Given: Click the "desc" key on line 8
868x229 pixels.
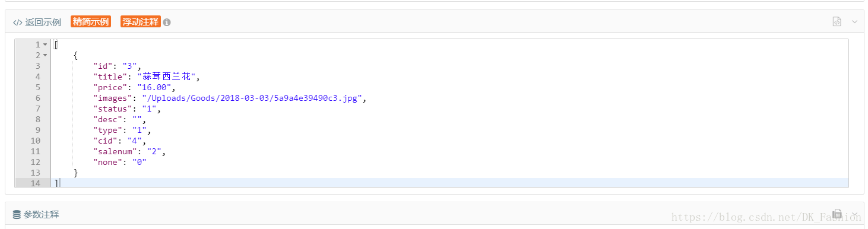Looking at the screenshot, I should click(x=107, y=119).
